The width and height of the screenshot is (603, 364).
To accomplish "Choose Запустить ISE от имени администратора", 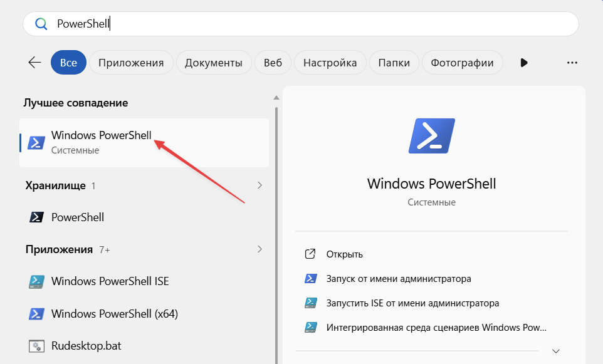I will (x=412, y=303).
